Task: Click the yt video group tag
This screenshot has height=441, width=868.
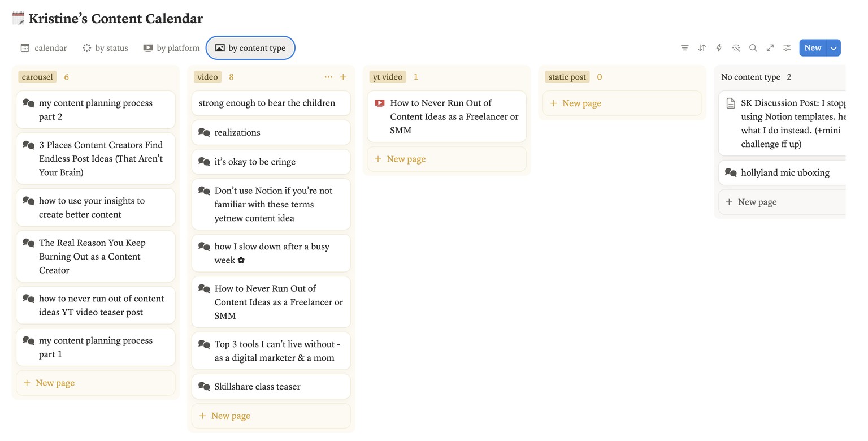Action: 388,77
